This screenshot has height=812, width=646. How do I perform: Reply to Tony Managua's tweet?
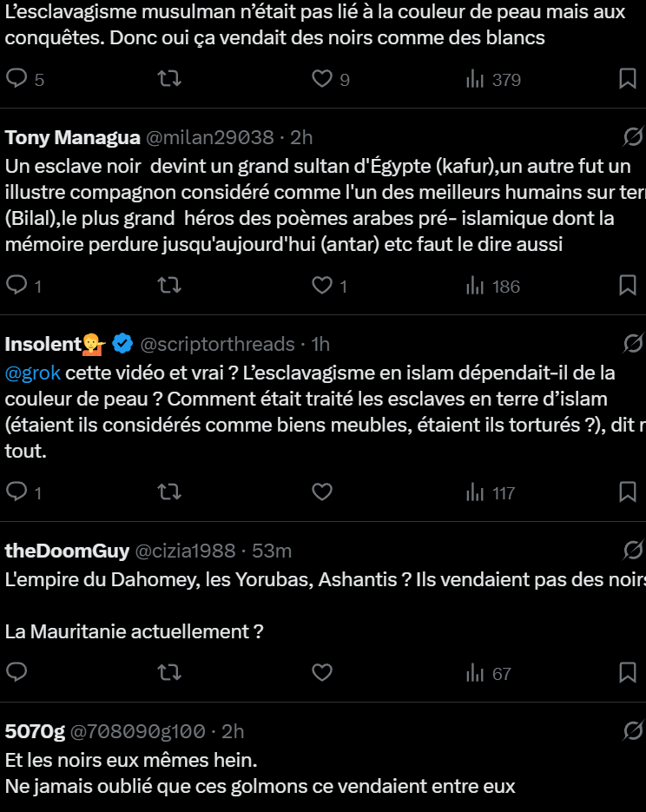(17, 285)
